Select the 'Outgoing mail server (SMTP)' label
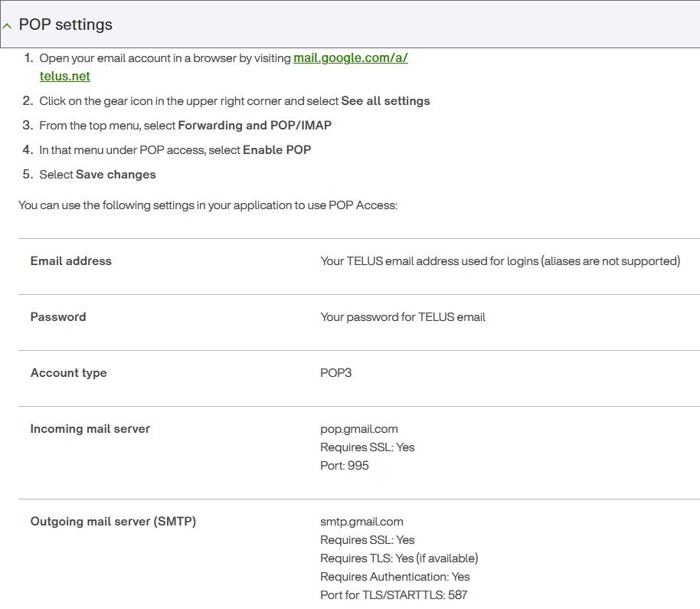This screenshot has width=700, height=609. pos(113,522)
